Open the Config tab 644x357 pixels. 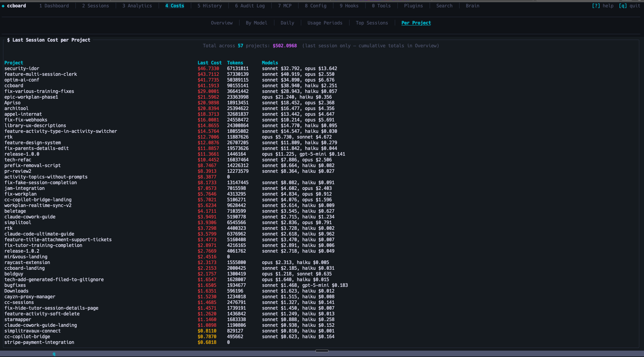pos(316,6)
